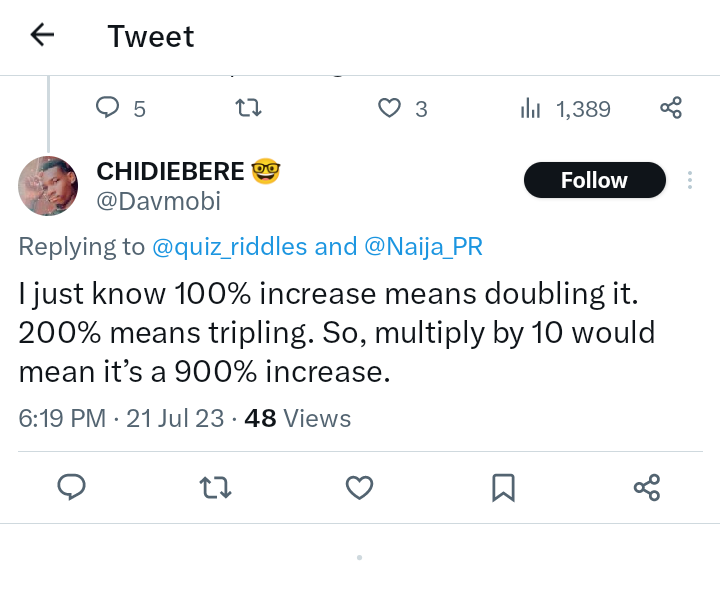Open the three-dot more options menu

[689, 180]
